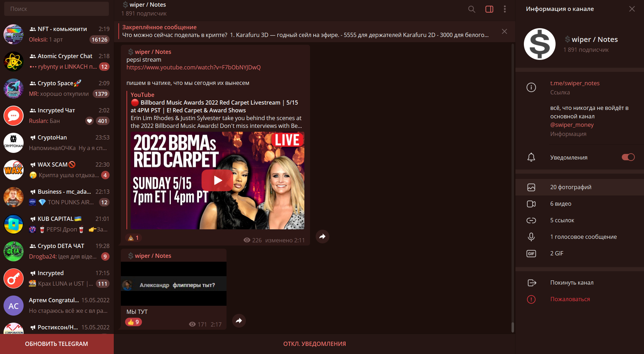
Task: Toggle the Уведомления notifications switch
Action: pyautogui.click(x=628, y=157)
